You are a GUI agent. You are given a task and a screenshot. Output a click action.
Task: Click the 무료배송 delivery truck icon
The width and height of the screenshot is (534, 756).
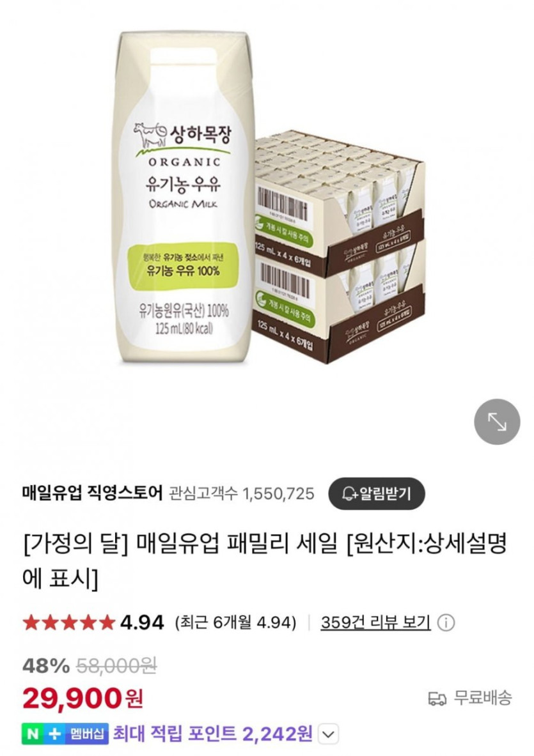pyautogui.click(x=437, y=698)
